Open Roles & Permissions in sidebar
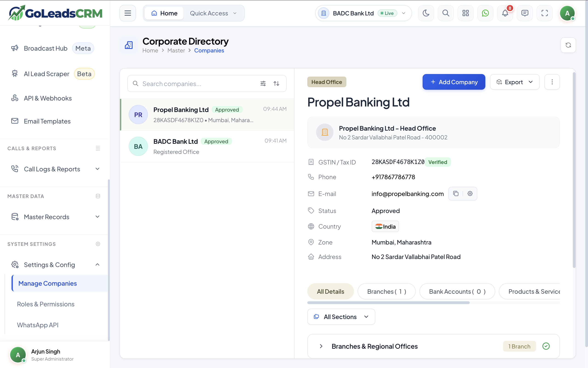Screen dimensions: 588x368 click(x=45, y=304)
